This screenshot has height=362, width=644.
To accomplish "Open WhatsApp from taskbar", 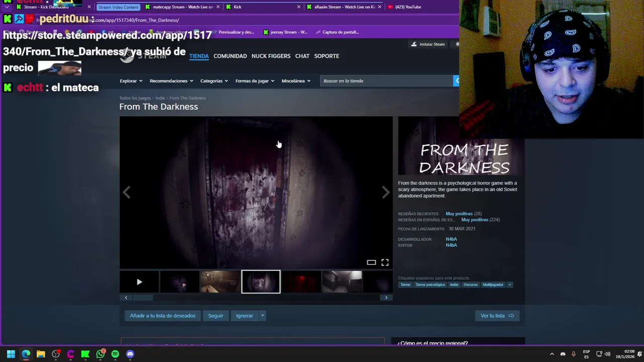I will click(x=101, y=354).
